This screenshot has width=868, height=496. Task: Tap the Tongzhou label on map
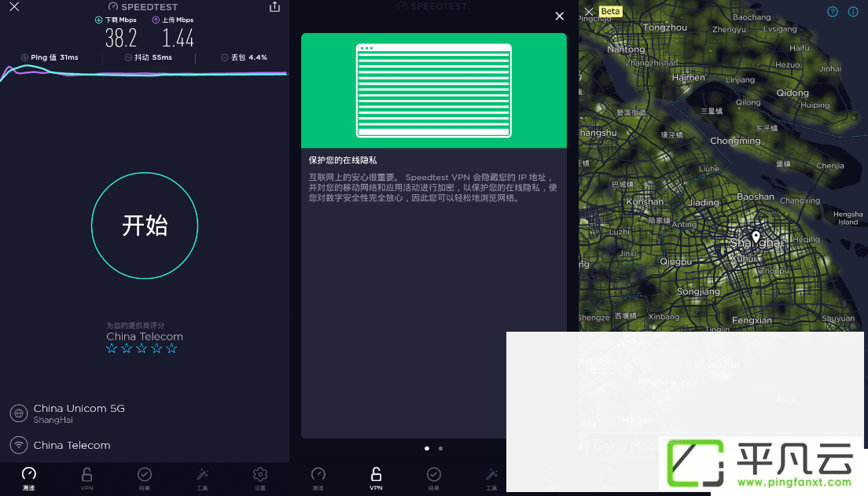665,28
